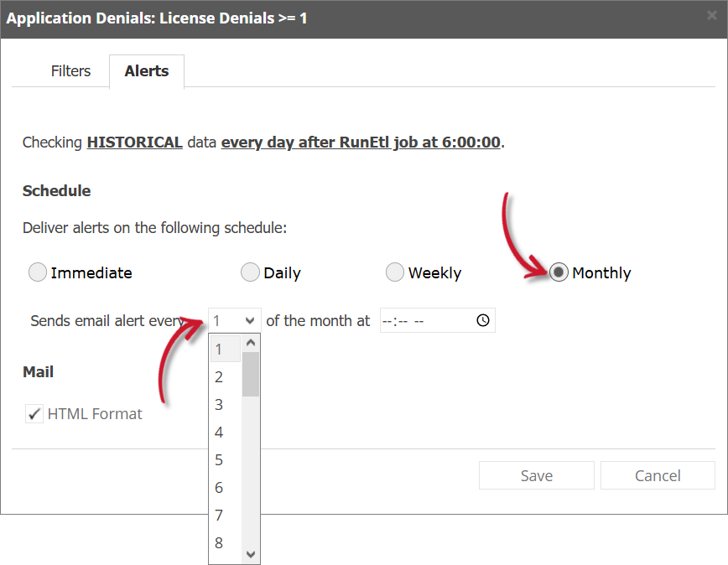This screenshot has width=728, height=565.
Task: Save the alert schedule
Action: point(536,475)
